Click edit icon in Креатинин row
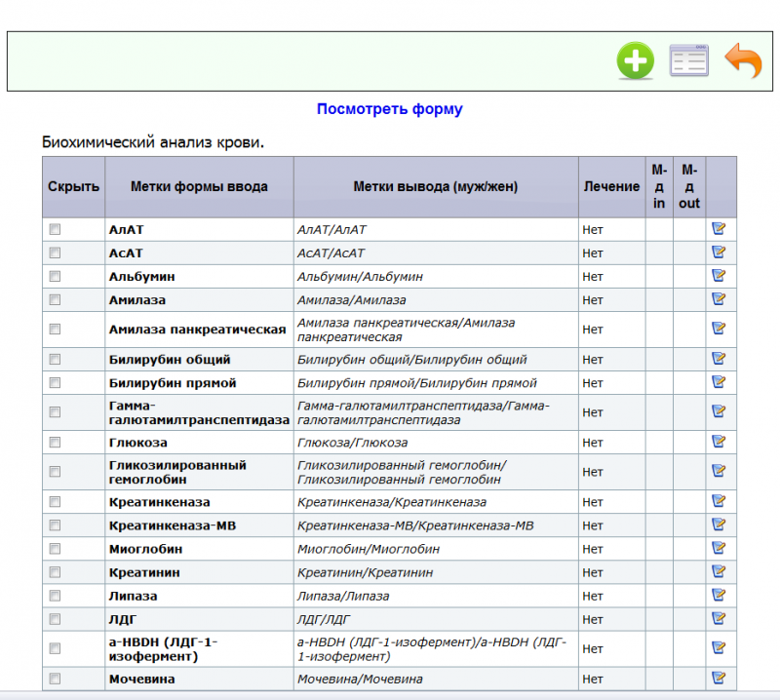 [720, 571]
